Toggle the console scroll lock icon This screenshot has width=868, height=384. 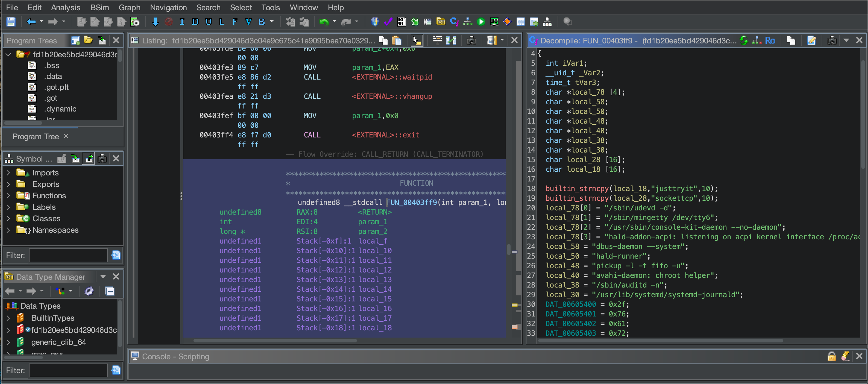pyautogui.click(x=832, y=356)
